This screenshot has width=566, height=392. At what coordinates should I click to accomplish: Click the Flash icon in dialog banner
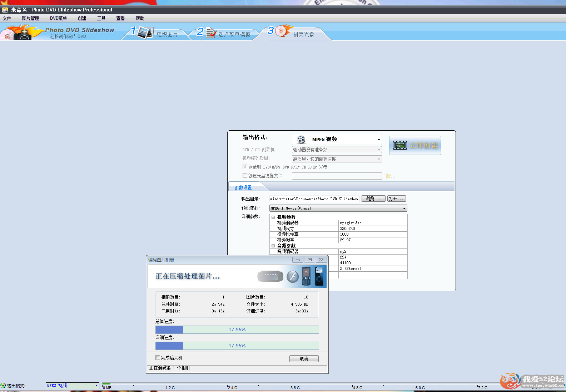293,277
